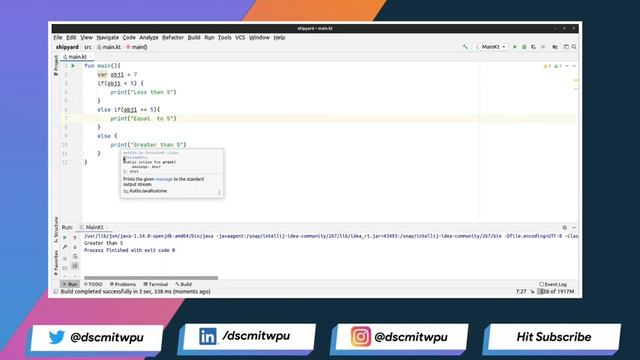
Task: Click the green Run button in toolbar
Action: click(515, 47)
